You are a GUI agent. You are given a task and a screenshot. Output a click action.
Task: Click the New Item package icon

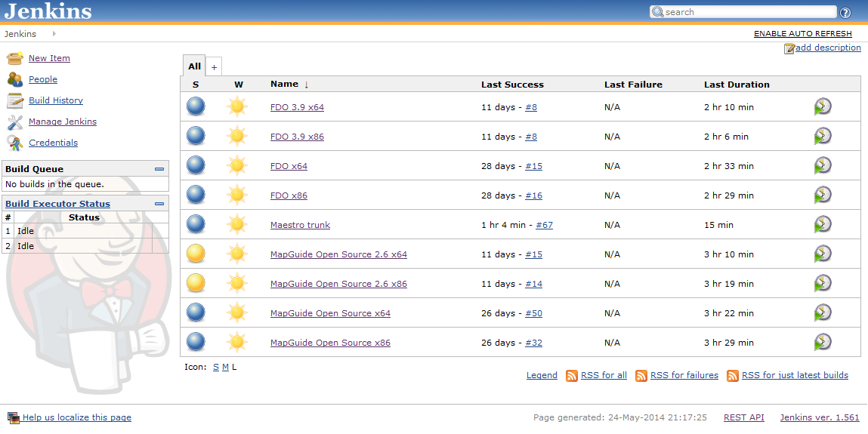click(15, 58)
